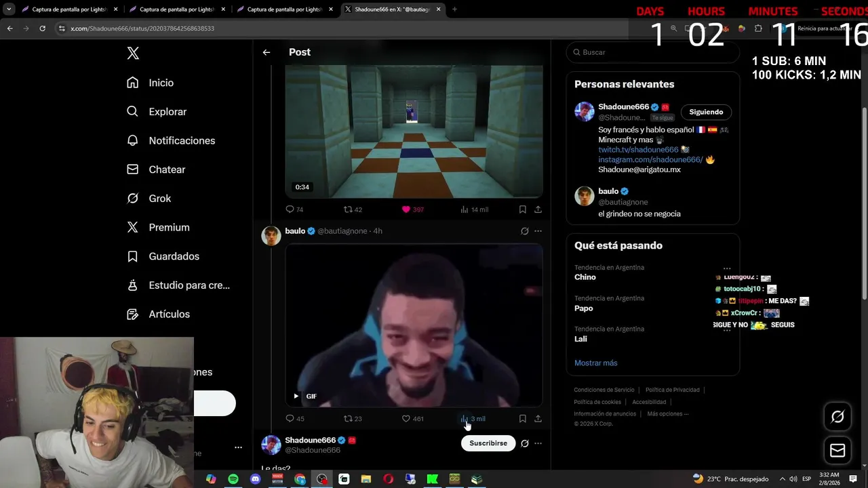Open baulo's profile avatar in reply
The width and height of the screenshot is (868, 488).
(x=271, y=235)
